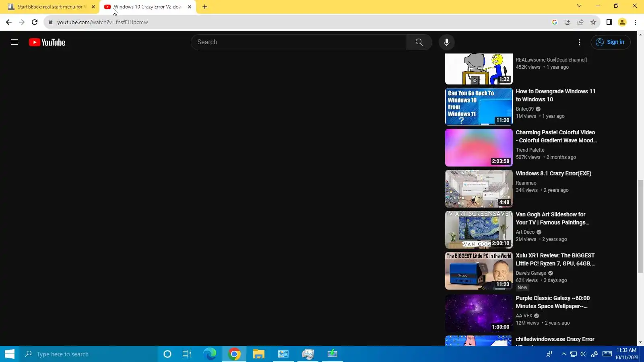Visit the Art Deco channel name

[525, 232]
